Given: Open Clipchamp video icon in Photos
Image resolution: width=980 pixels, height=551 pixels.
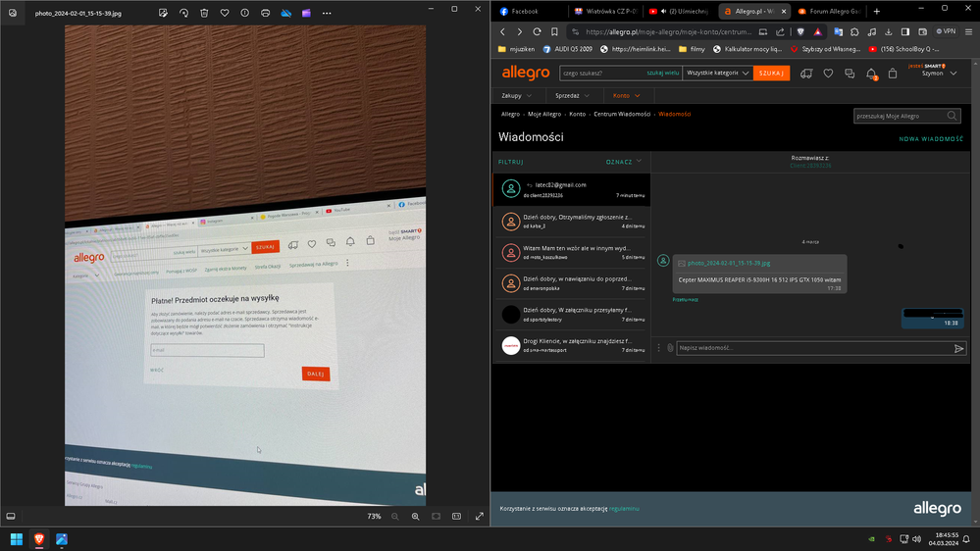Looking at the screenshot, I should [306, 13].
